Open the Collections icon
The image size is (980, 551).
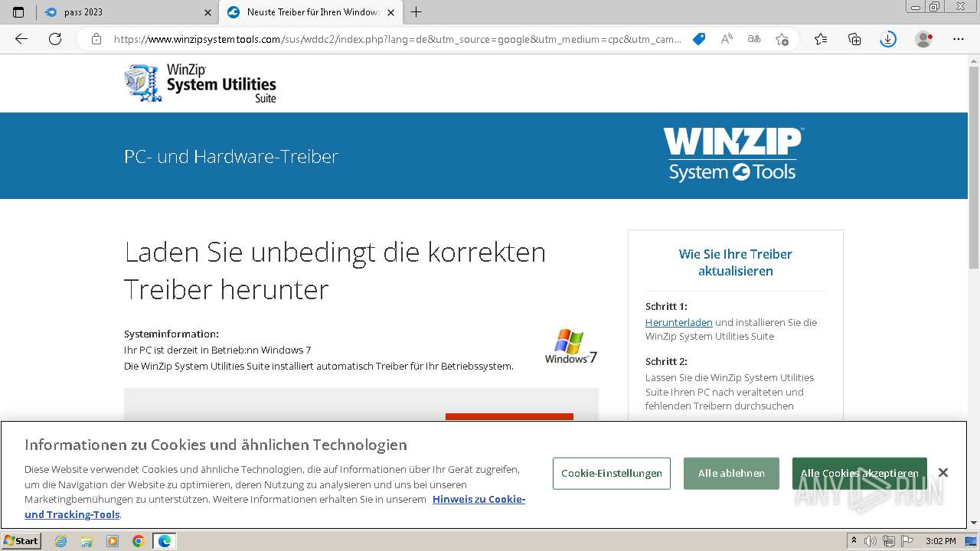tap(854, 39)
